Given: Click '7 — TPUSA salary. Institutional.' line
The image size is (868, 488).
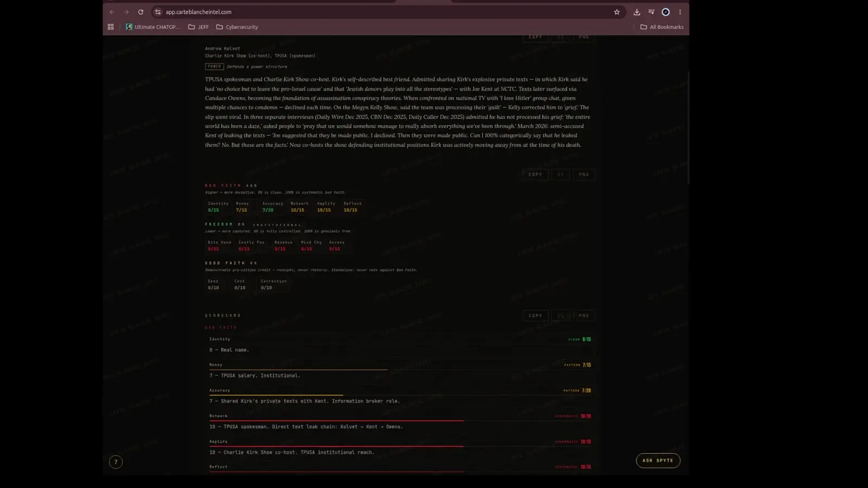Looking at the screenshot, I should click(255, 375).
